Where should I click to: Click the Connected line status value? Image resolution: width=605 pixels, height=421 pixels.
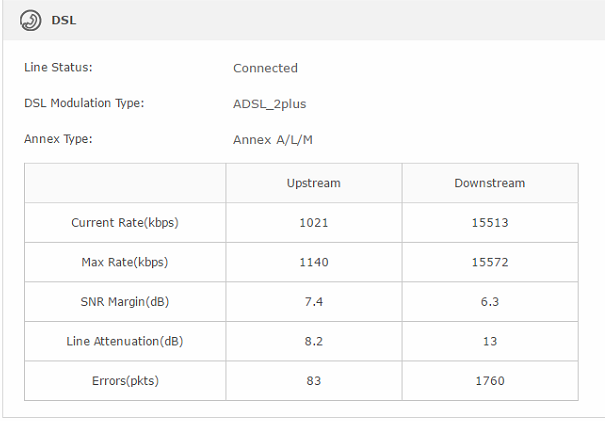coord(265,68)
